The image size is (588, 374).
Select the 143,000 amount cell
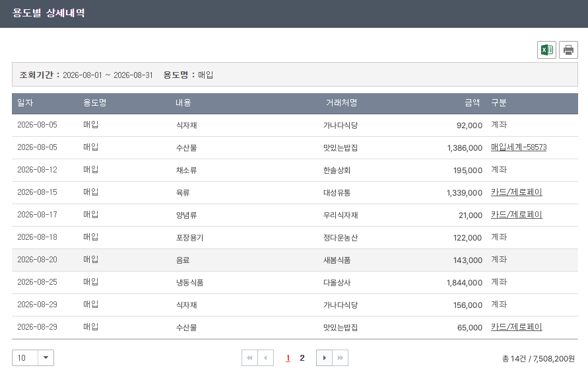pos(468,260)
